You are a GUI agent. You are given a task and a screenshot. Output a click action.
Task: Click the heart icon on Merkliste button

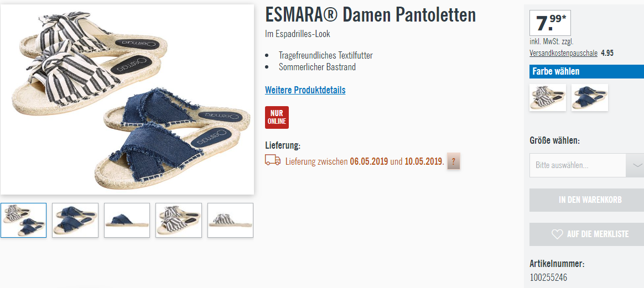(557, 234)
